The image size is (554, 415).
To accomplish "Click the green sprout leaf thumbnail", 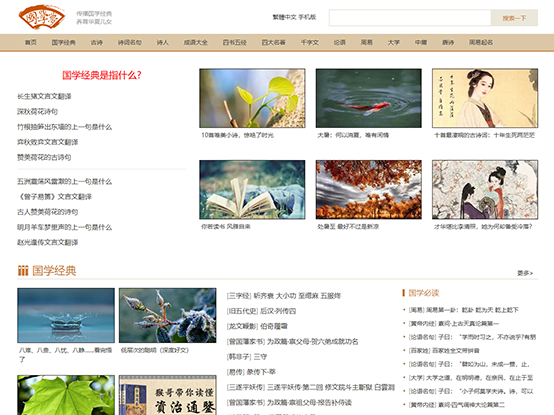I will 252,98.
